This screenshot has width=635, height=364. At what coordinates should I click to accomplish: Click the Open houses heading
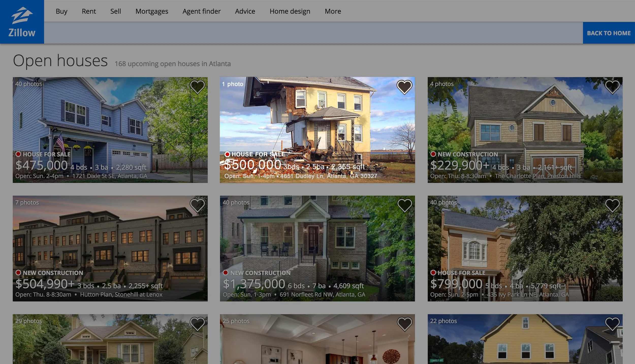60,61
